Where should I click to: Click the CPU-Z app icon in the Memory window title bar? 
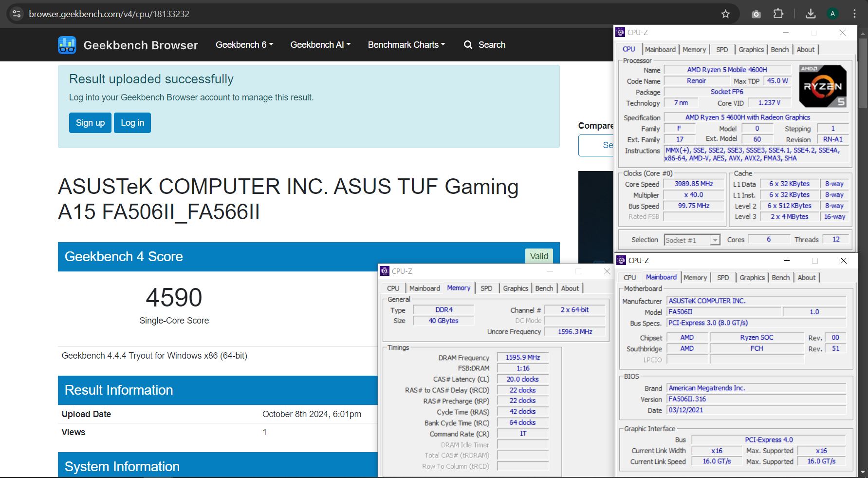coord(385,271)
